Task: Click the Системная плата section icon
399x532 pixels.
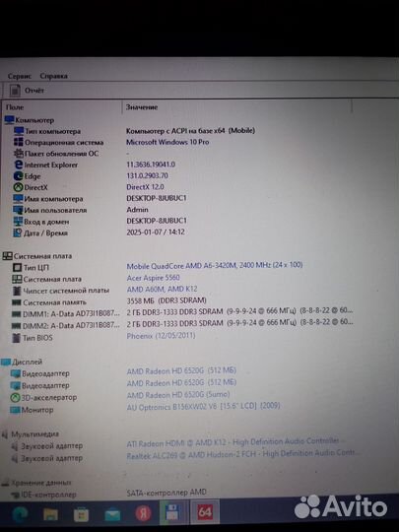Action: tap(7, 256)
